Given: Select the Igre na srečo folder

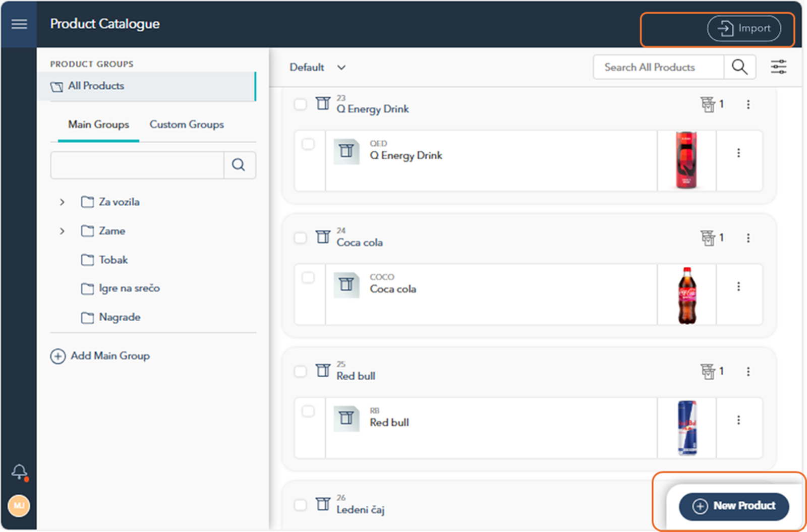Looking at the screenshot, I should tap(121, 289).
